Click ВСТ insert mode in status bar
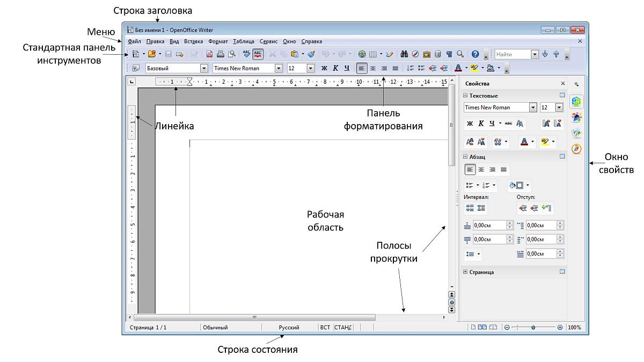Screen dimensions: 644x362 325,327
